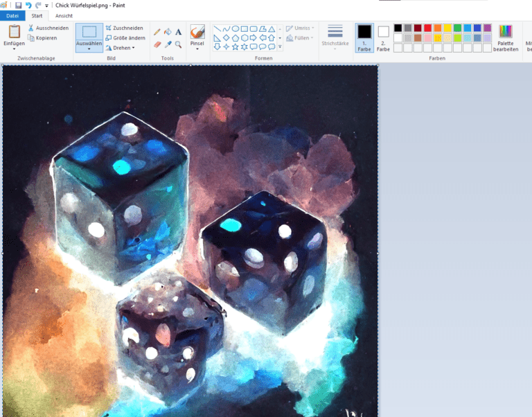Select the Pencil tool
The image size is (532, 417).
tap(157, 32)
